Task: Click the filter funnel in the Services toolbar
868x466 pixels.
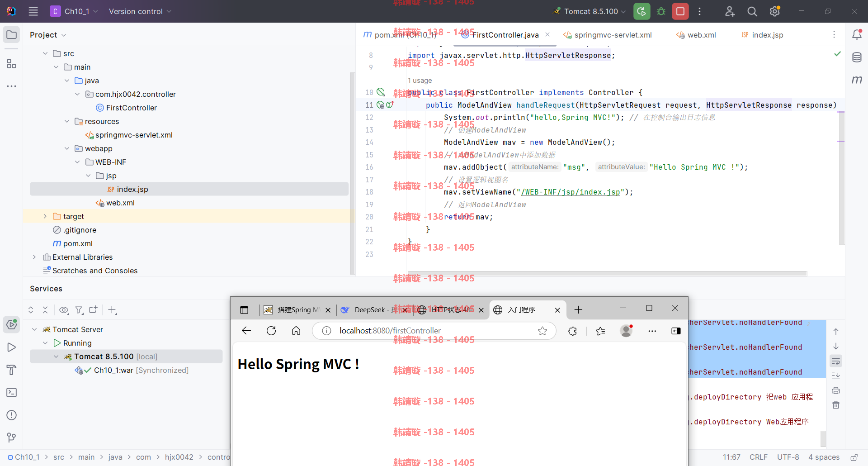Action: coord(79,310)
